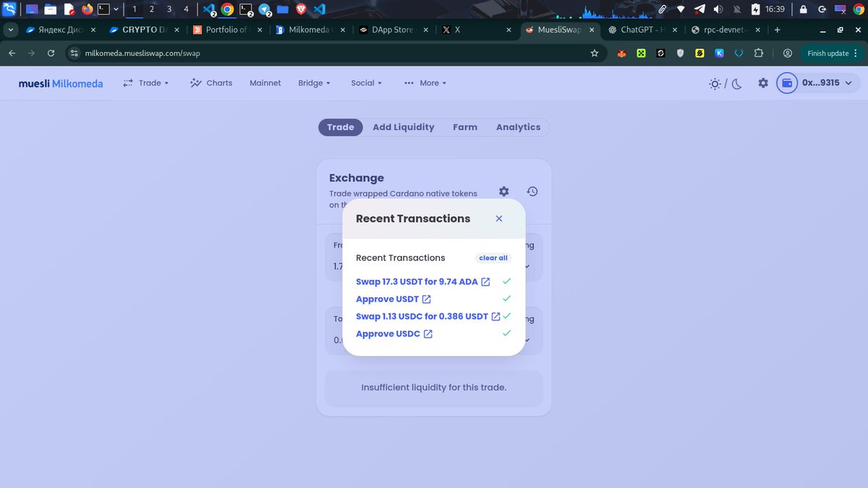Switch to workspace 3
Viewport: 868px width, 488px height.
click(x=169, y=9)
